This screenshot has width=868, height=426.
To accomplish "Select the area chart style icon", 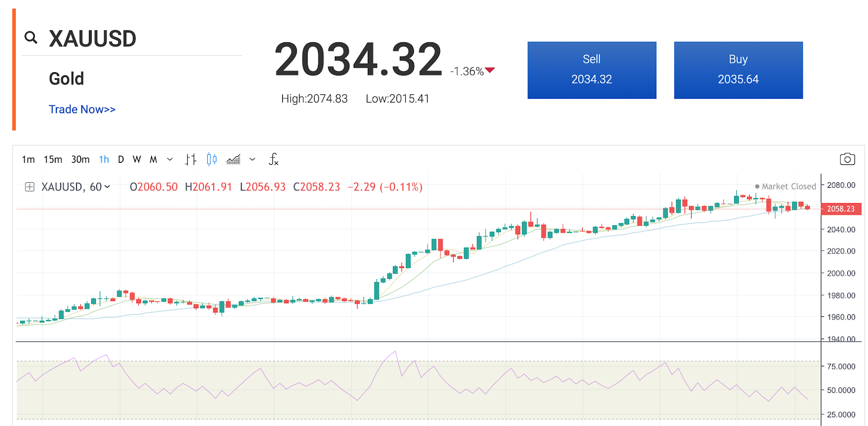I will [233, 160].
